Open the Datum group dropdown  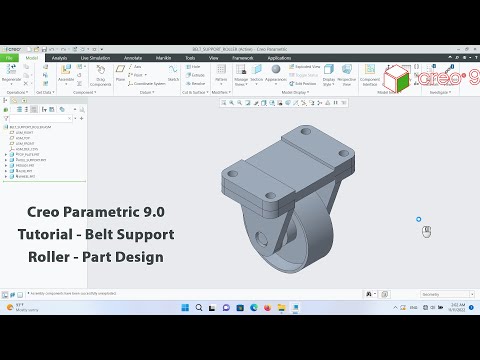point(147,92)
